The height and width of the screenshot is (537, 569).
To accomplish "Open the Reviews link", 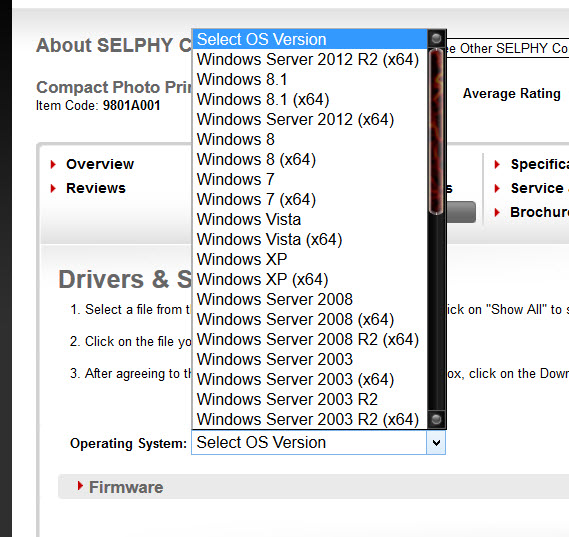I will pyautogui.click(x=96, y=188).
